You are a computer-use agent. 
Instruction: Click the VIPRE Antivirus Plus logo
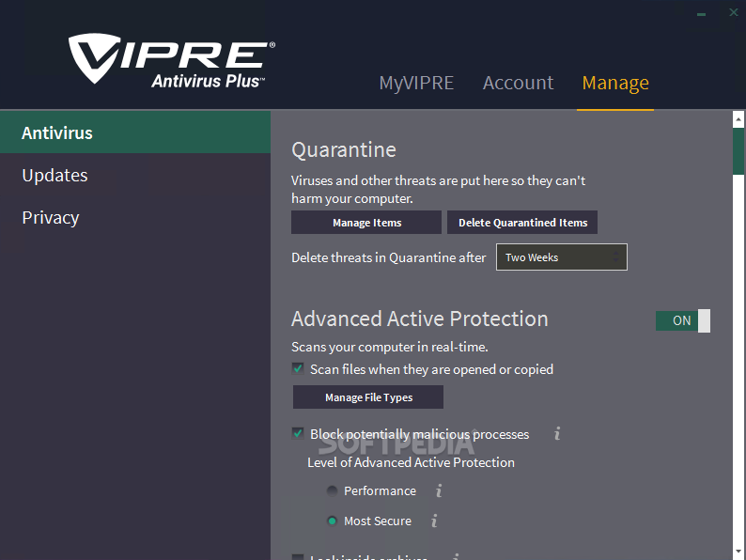click(172, 60)
